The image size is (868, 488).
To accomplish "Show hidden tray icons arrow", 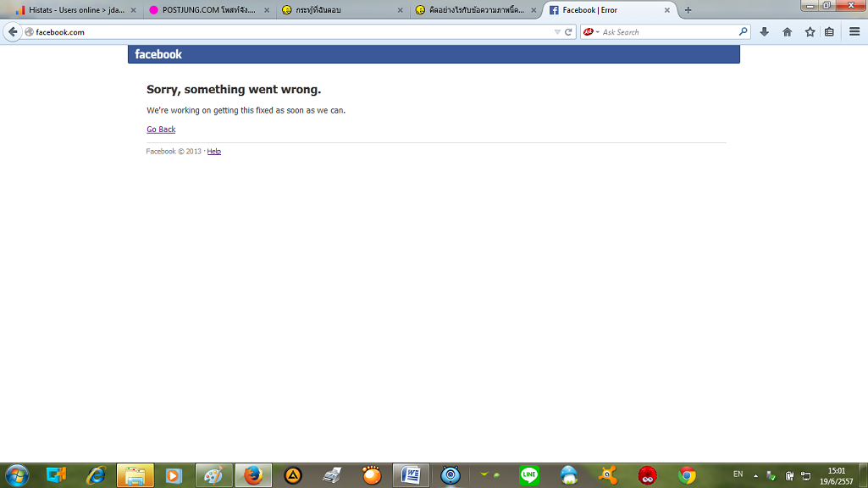I will click(755, 475).
